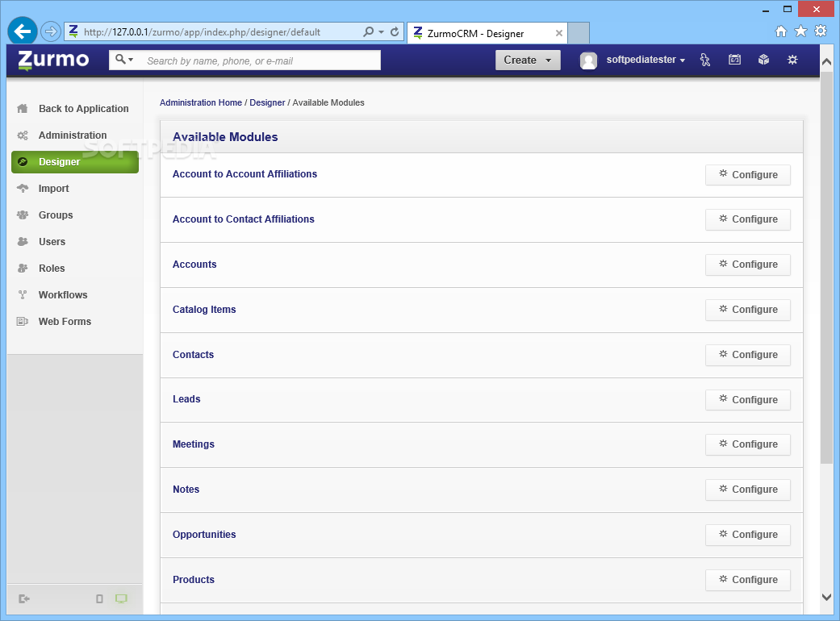
Task: Switch to mobile view icon
Action: point(99,599)
